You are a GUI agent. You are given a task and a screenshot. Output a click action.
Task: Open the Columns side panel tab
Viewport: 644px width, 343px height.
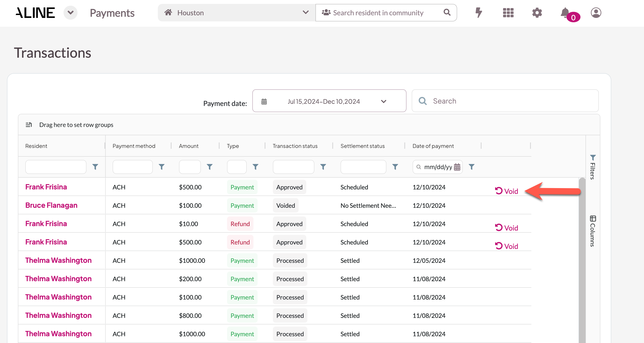(x=592, y=231)
